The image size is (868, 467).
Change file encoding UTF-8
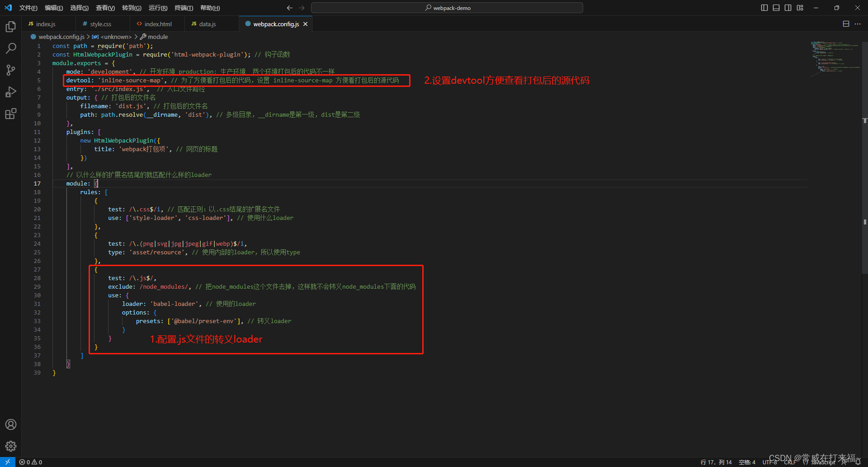point(769,462)
